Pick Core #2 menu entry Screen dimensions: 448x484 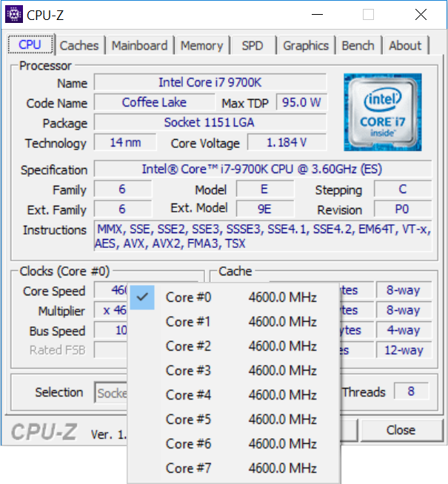coord(234,346)
